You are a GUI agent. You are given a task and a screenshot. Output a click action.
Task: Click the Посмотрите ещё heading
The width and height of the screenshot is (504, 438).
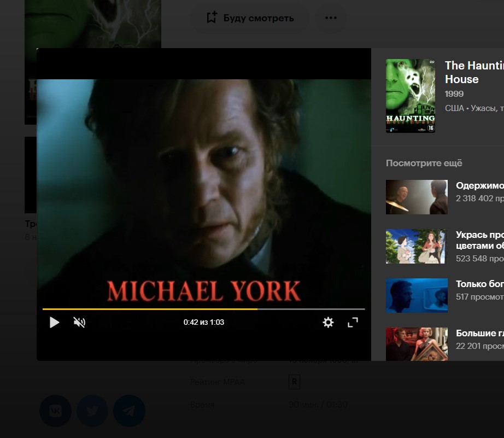point(424,163)
